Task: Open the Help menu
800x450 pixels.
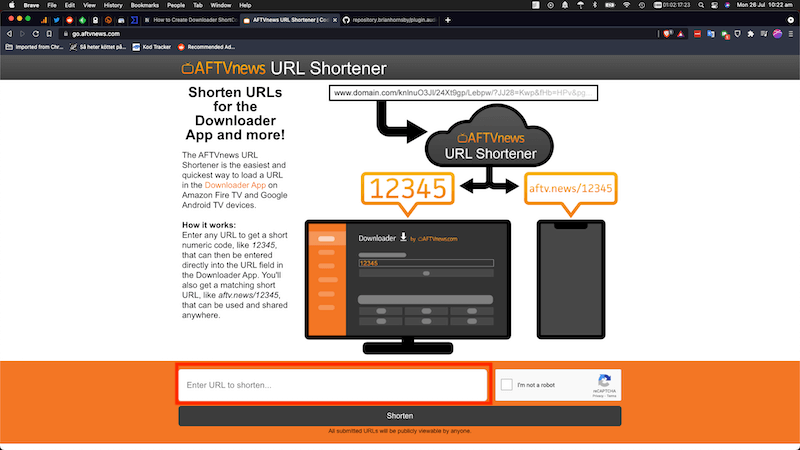Action: click(245, 5)
